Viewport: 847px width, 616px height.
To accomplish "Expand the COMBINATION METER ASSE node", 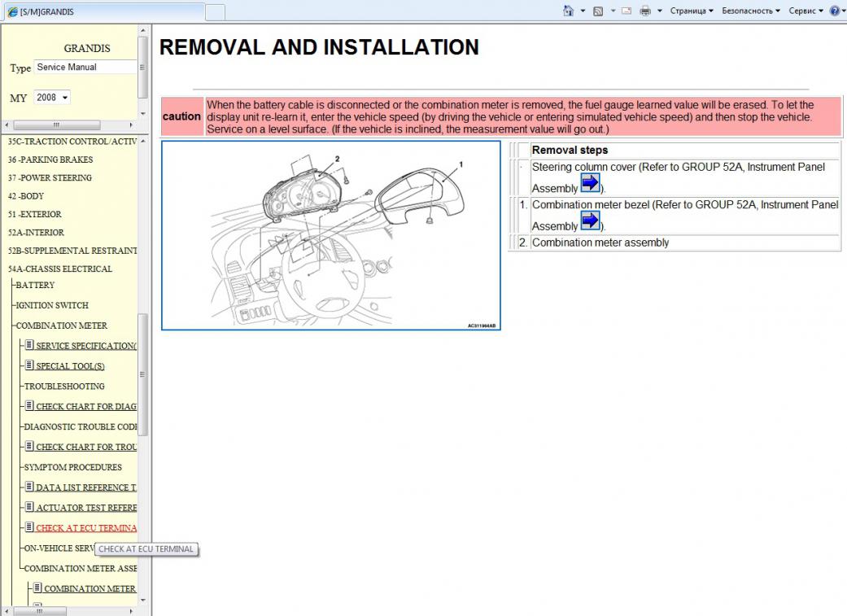I will (81, 569).
